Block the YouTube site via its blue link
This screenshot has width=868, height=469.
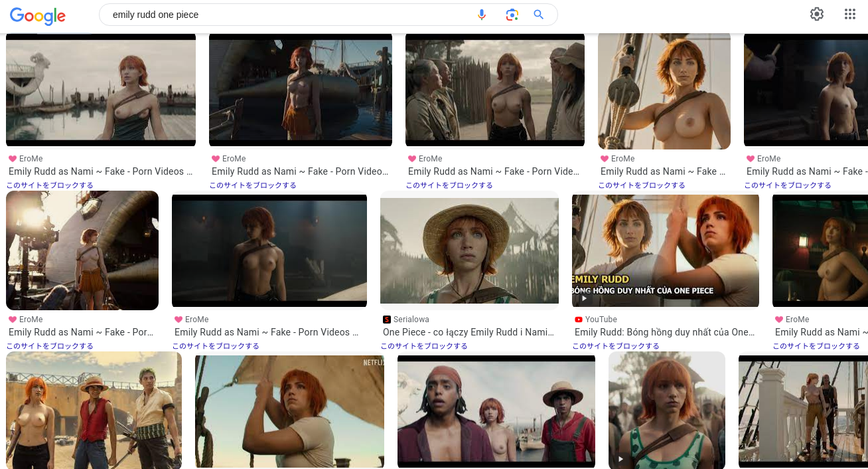tap(616, 346)
